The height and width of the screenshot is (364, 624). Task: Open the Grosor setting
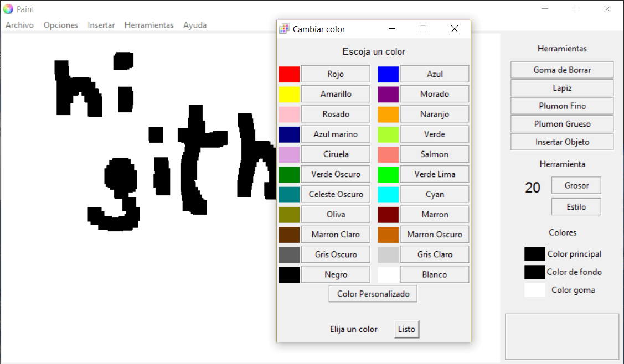point(576,185)
